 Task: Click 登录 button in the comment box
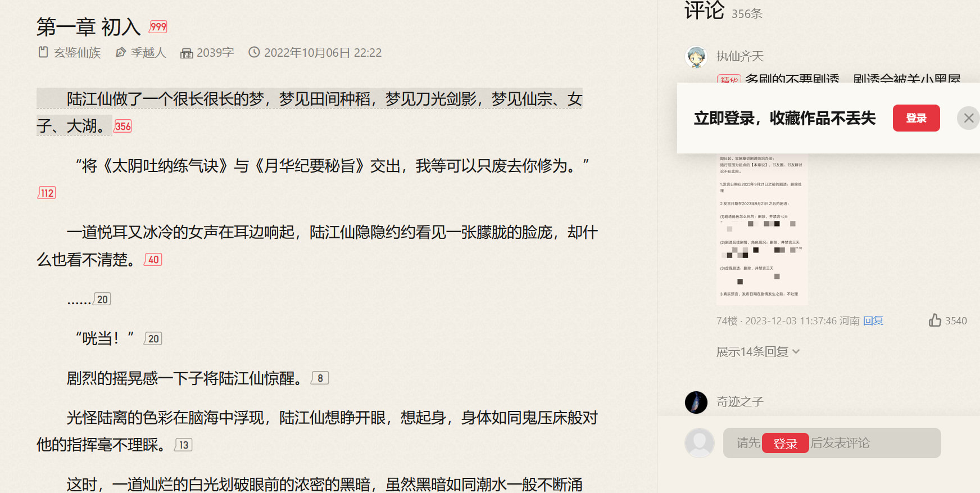(x=785, y=444)
